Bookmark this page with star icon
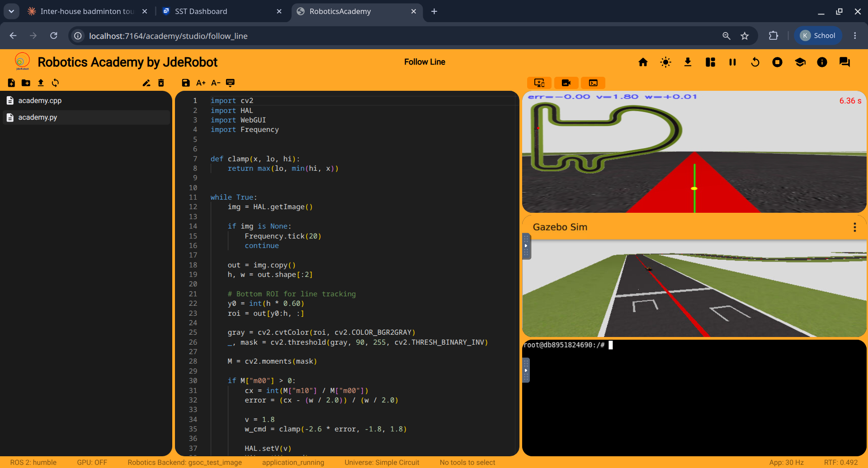 coord(745,36)
